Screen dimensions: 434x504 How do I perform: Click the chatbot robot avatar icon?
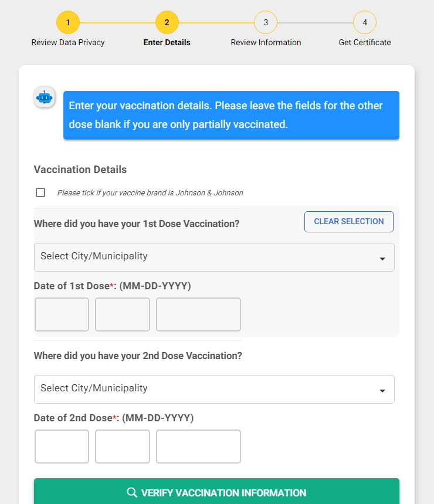[x=45, y=97]
